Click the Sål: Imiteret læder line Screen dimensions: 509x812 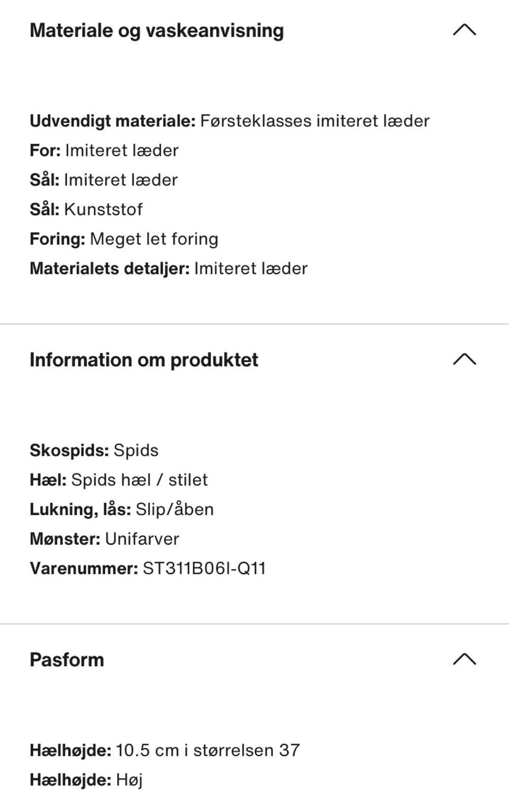point(103,180)
